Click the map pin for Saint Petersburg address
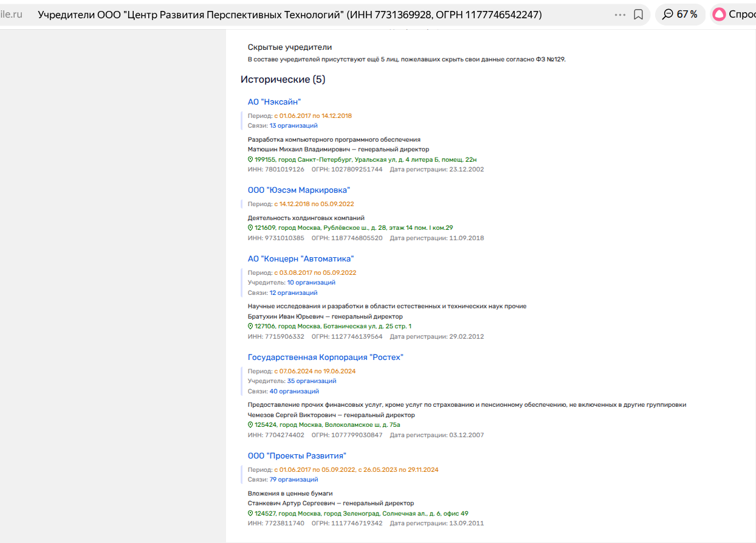This screenshot has width=756, height=543. click(x=250, y=159)
